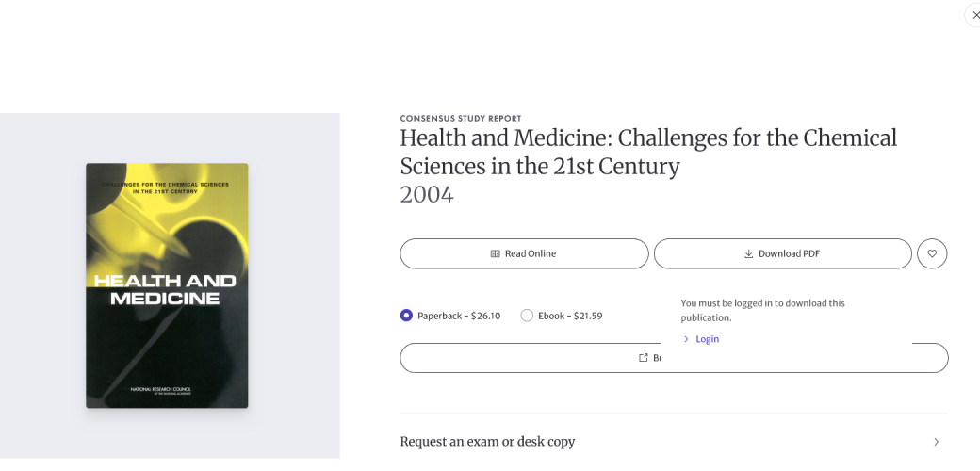Click the open-book icon beside Read Online
Screen dimensions: 980x471
coord(495,254)
